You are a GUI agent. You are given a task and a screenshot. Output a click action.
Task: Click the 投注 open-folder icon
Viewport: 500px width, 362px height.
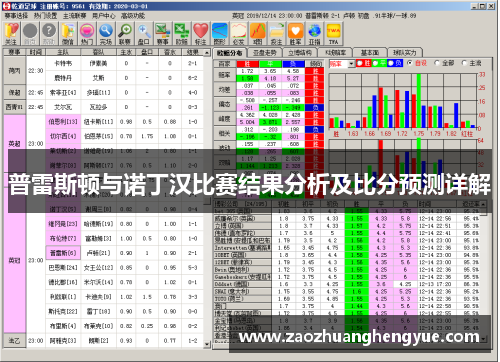[277, 33]
